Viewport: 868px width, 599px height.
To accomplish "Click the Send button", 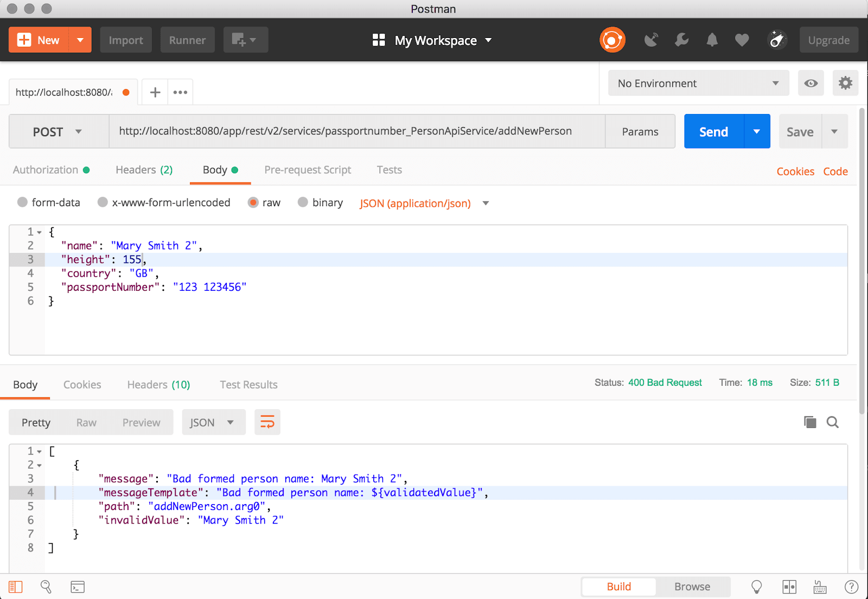I will 713,131.
